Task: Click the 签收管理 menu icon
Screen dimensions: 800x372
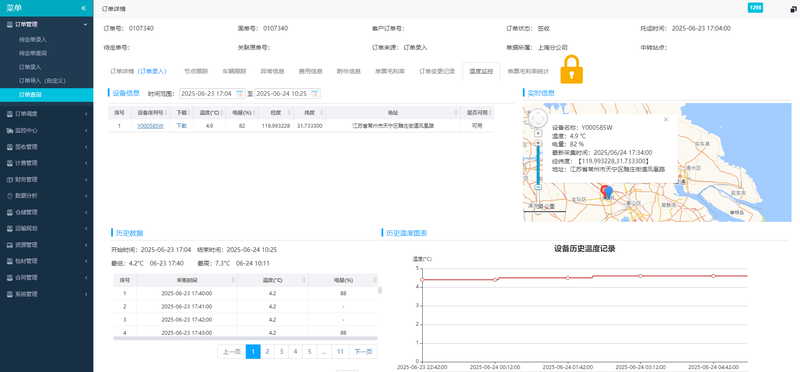Action: 9,146
